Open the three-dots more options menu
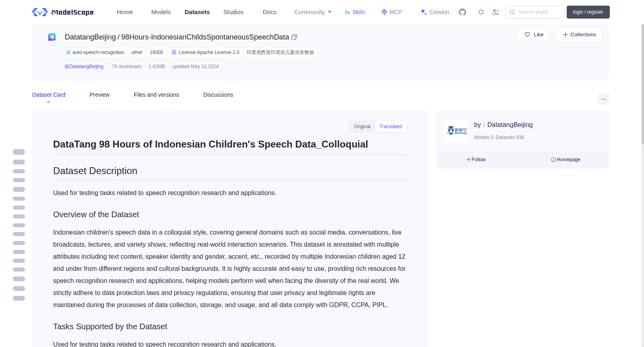Screen dimensions: 644x347 point(603,99)
